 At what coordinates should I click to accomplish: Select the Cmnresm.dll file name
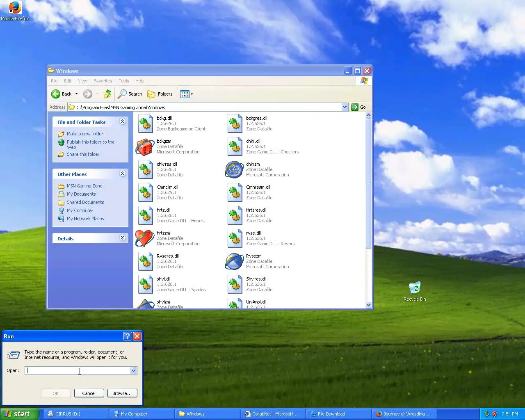pyautogui.click(x=258, y=187)
